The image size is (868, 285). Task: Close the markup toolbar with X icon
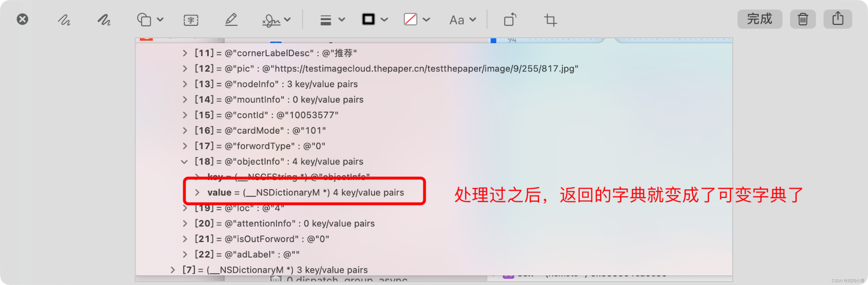point(22,19)
